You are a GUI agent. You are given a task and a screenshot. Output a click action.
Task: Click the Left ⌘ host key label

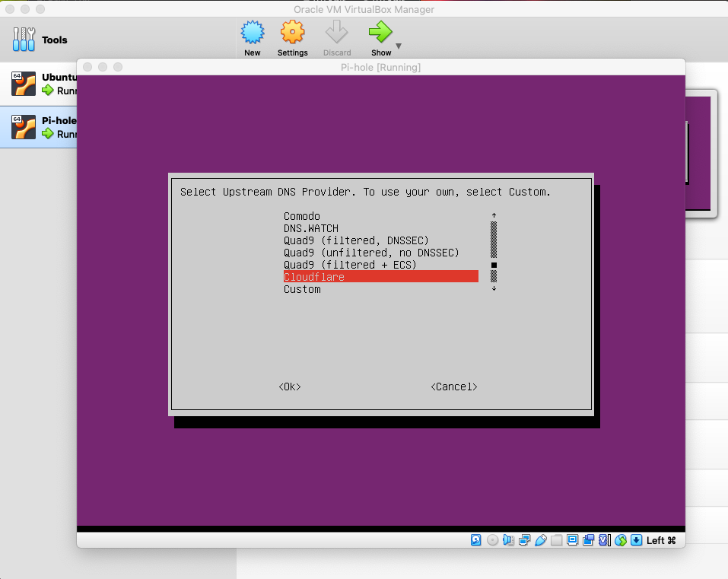(661, 540)
